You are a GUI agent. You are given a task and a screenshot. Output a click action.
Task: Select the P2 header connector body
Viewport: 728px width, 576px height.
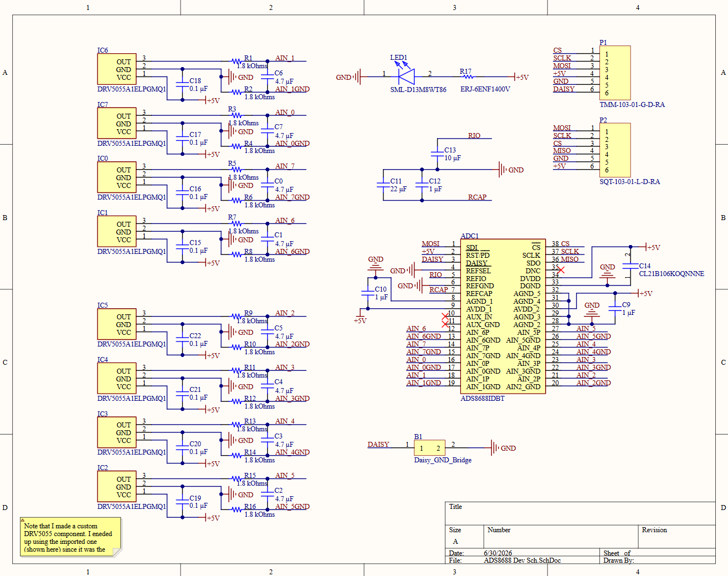[615, 150]
